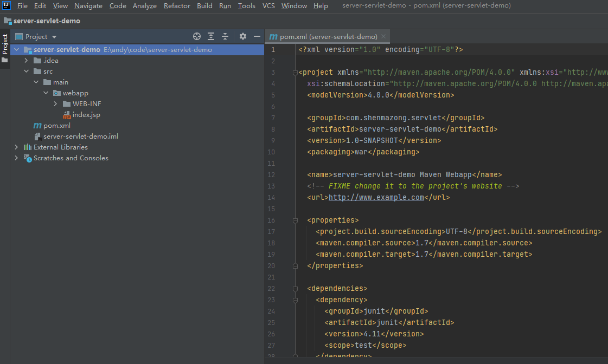Click the WEB-INF folder icon
The width and height of the screenshot is (608, 364).
pos(67,104)
